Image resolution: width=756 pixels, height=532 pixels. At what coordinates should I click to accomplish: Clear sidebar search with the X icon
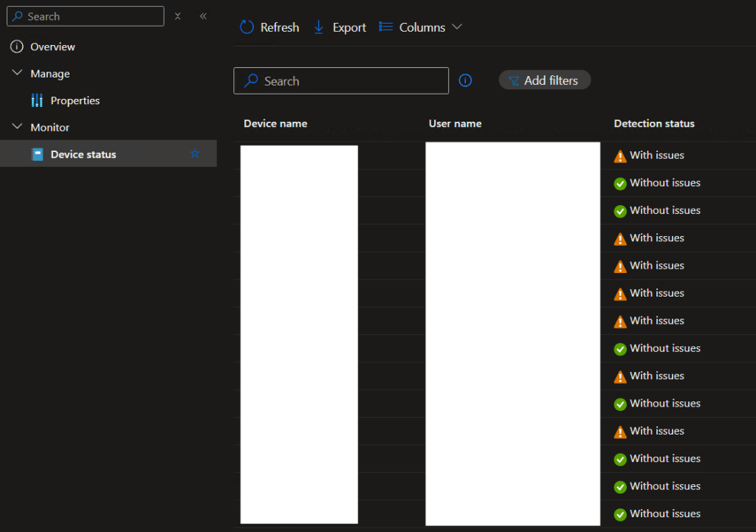[x=178, y=16]
